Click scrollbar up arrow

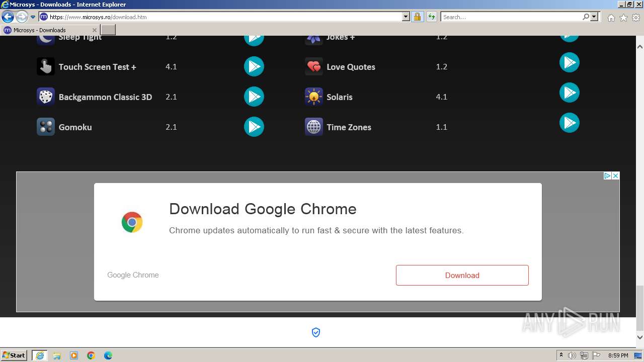tap(640, 47)
